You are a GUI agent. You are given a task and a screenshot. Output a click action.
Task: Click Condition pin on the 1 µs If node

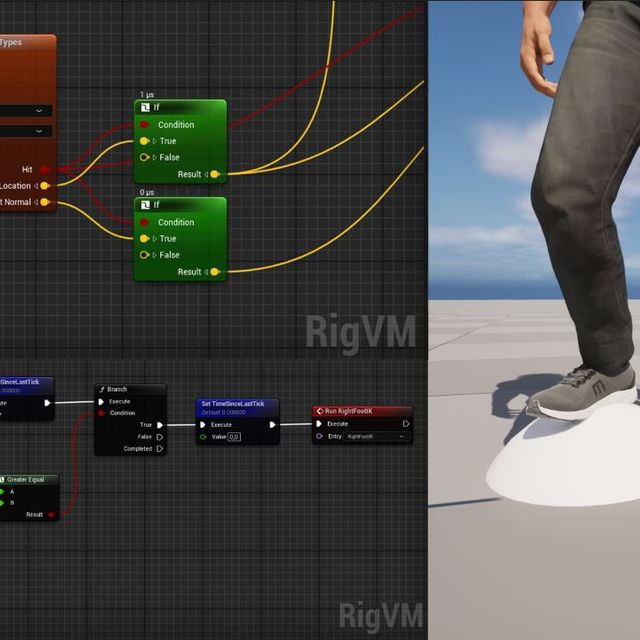click(144, 124)
